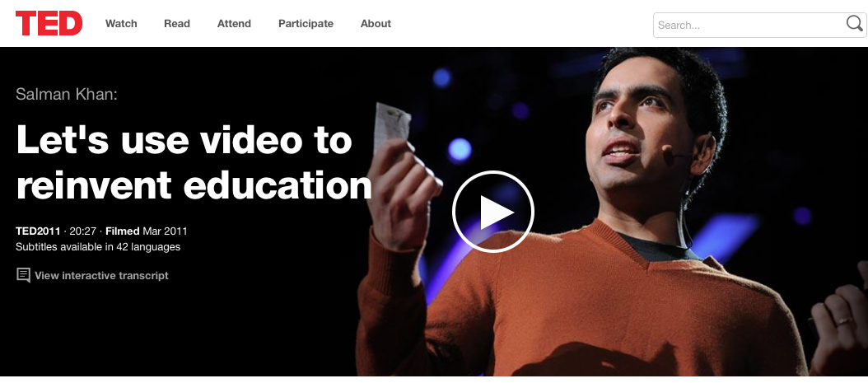Open the Attend menu
The height and width of the screenshot is (383, 868).
(x=234, y=24)
